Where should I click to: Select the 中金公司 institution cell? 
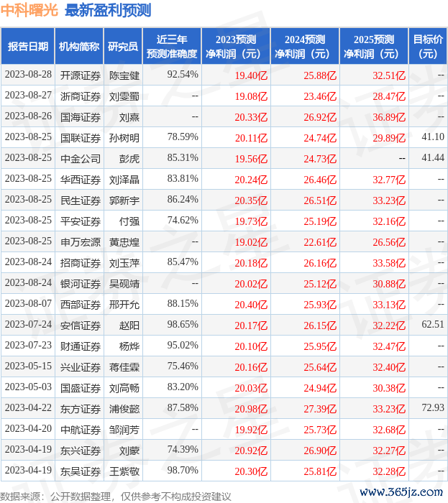coord(81,159)
